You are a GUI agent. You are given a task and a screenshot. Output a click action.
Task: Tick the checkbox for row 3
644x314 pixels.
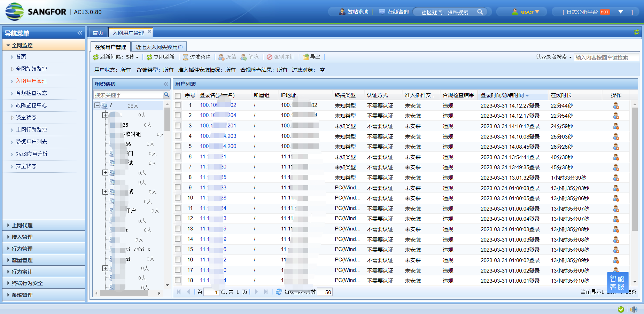(x=178, y=126)
